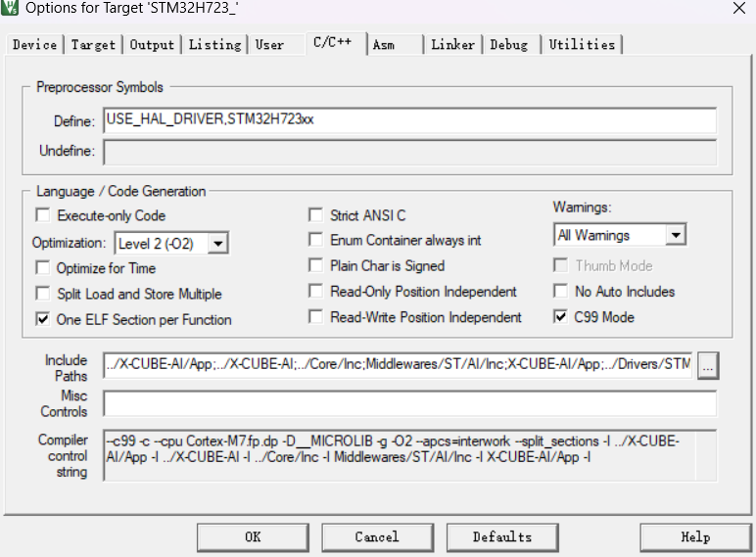The height and width of the screenshot is (557, 756).
Task: Click the Cancel button
Action: tap(377, 537)
